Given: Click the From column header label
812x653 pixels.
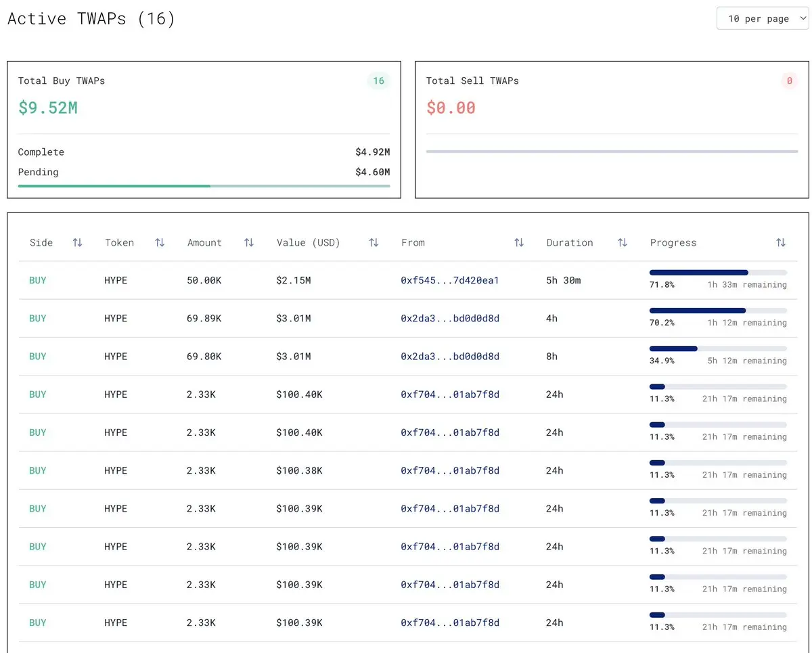Looking at the screenshot, I should tap(413, 242).
